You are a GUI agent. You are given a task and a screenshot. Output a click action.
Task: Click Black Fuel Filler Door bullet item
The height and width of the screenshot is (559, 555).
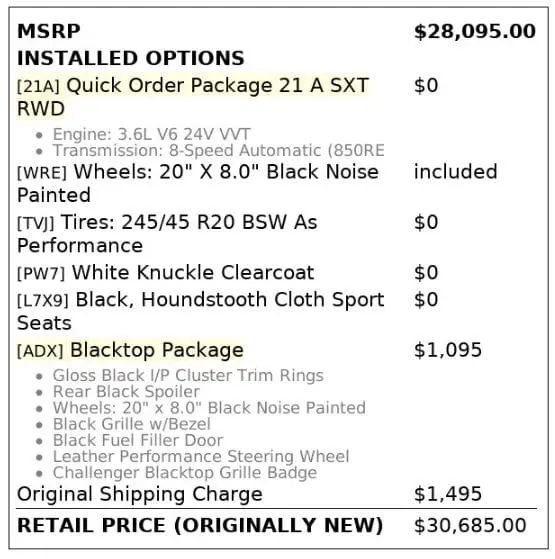[x=138, y=440]
